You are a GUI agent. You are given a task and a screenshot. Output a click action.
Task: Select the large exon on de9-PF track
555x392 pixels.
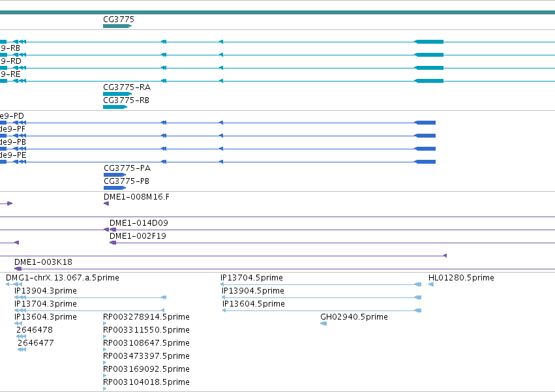[x=425, y=136]
